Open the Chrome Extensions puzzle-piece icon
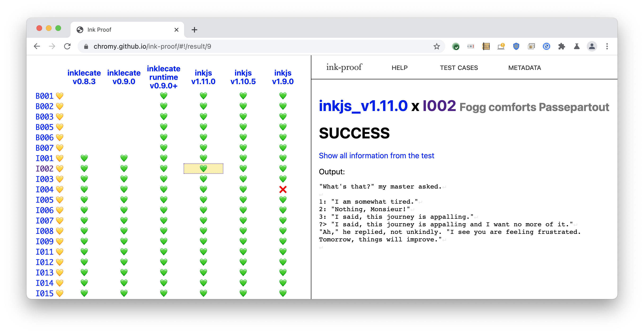 (561, 47)
